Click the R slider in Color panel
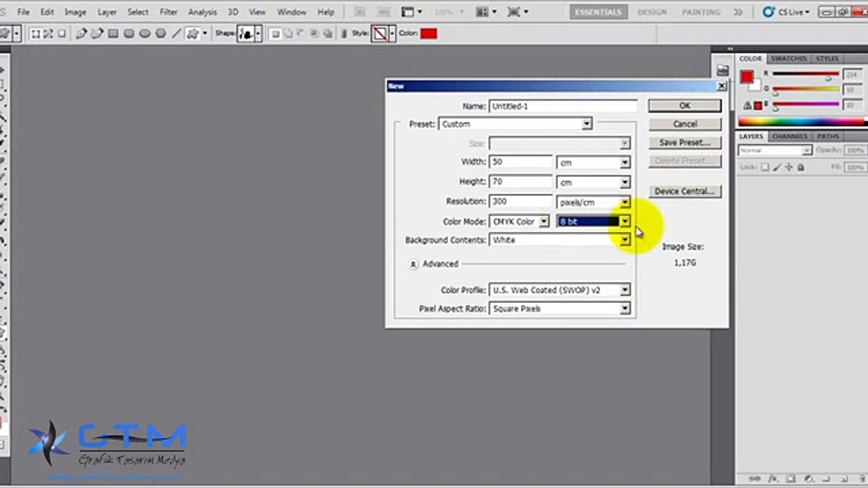The width and height of the screenshot is (868, 488). point(806,75)
